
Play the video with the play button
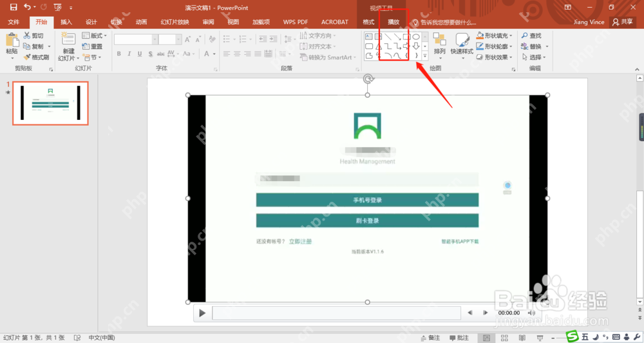202,313
